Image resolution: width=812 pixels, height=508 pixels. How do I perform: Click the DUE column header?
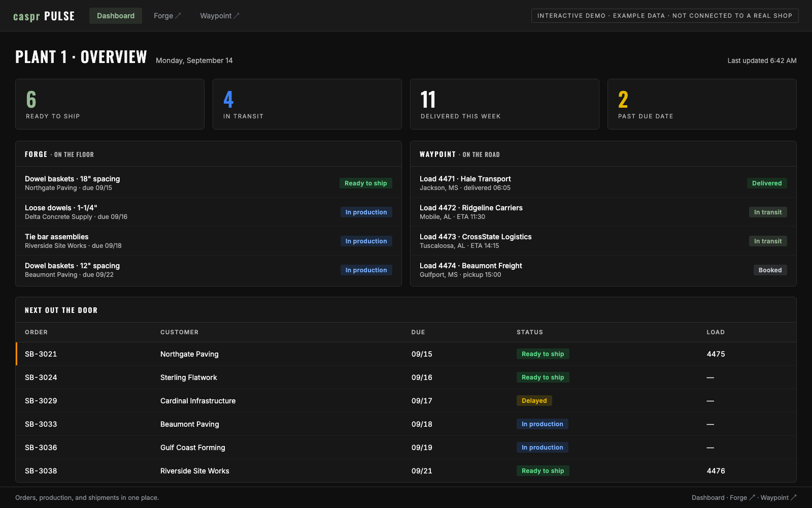coord(418,332)
